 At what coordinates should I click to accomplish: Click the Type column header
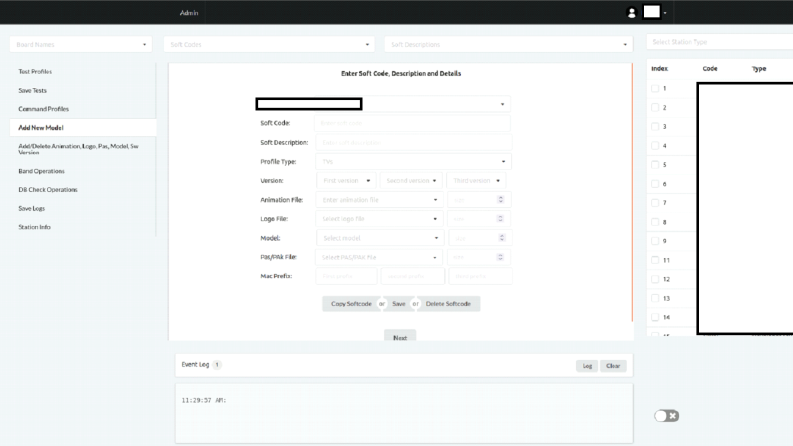[x=759, y=69]
